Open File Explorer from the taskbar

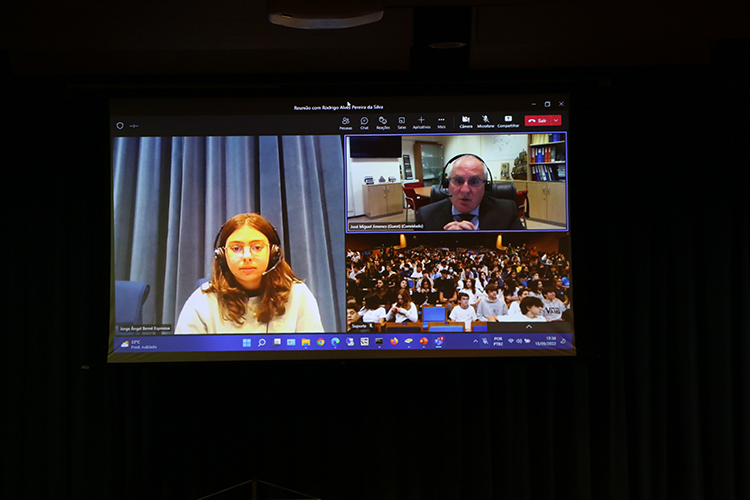click(306, 342)
